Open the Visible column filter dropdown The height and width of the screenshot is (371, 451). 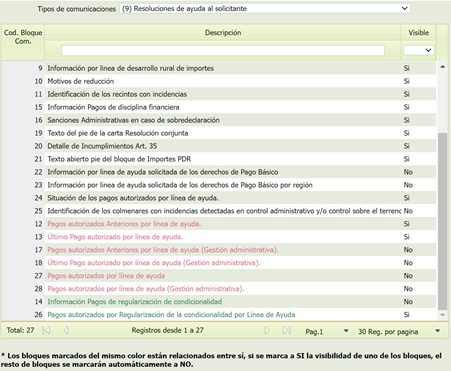(418, 50)
